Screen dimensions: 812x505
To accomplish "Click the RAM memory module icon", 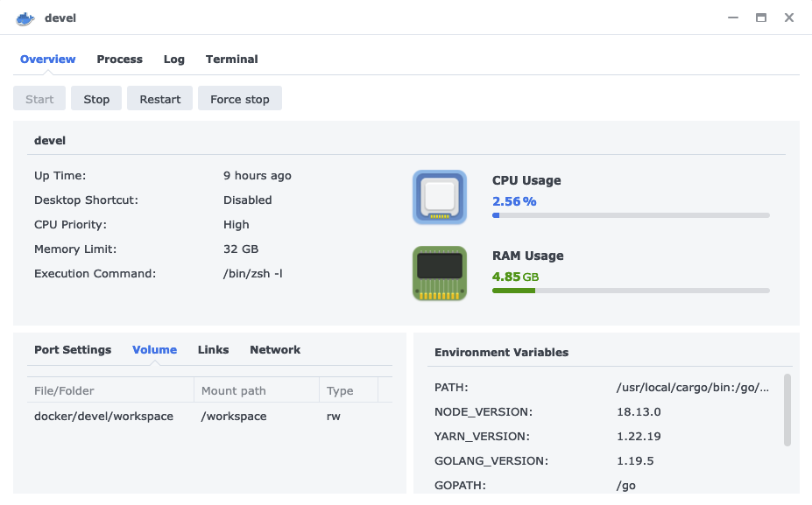I will pyautogui.click(x=440, y=273).
